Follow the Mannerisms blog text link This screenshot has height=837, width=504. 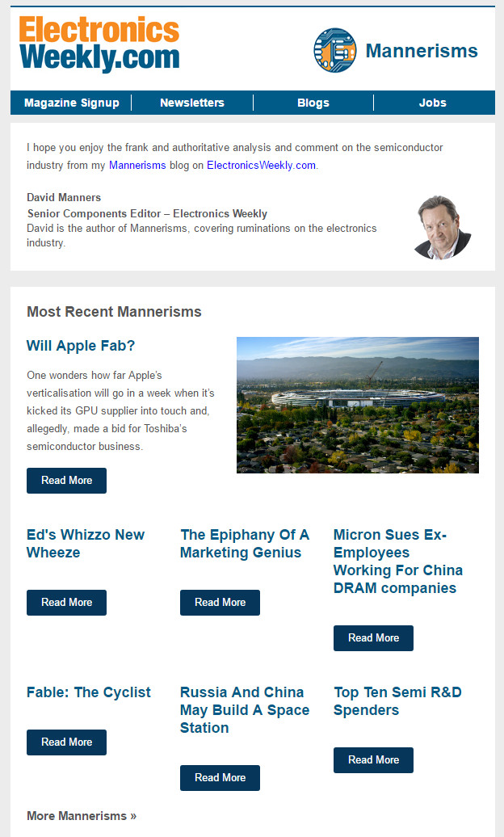point(137,165)
